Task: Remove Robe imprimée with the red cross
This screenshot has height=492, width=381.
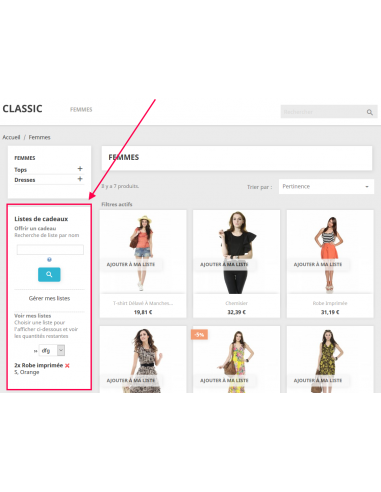Action: tap(67, 366)
